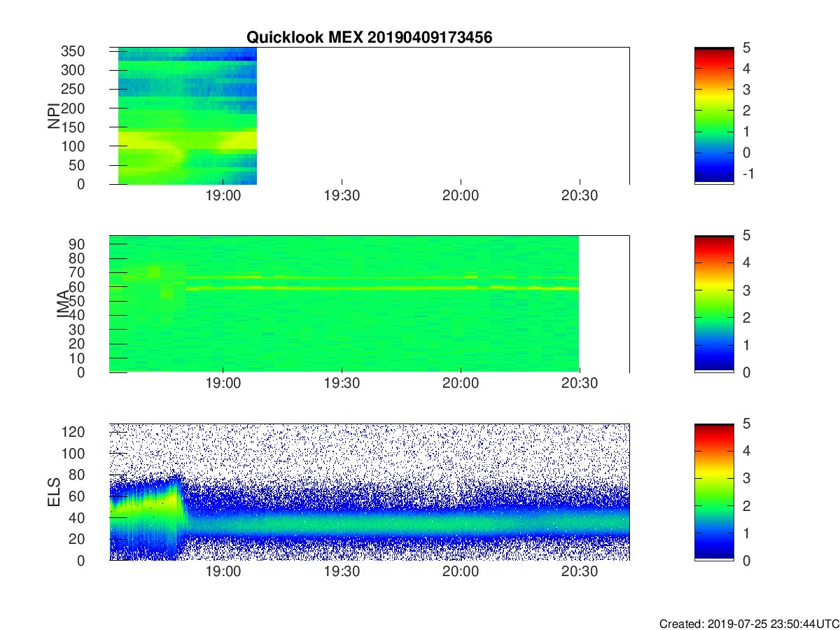
Task: Click the 19:00 tick label under ELS plot
Action: (x=223, y=572)
